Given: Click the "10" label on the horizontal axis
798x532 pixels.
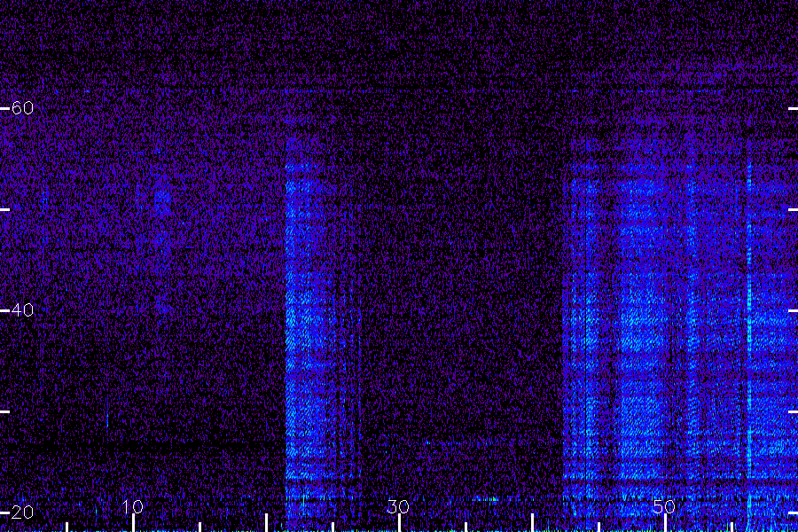Looking at the screenshot, I should [133, 506].
